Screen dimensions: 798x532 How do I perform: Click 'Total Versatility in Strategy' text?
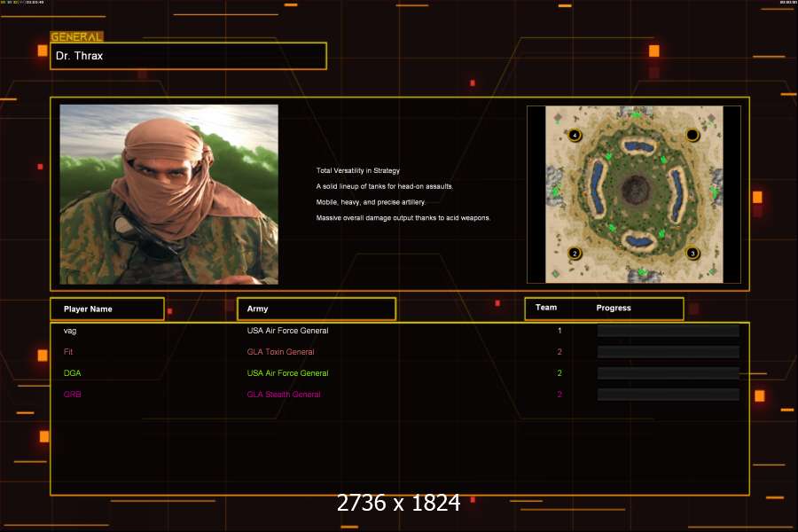358,170
